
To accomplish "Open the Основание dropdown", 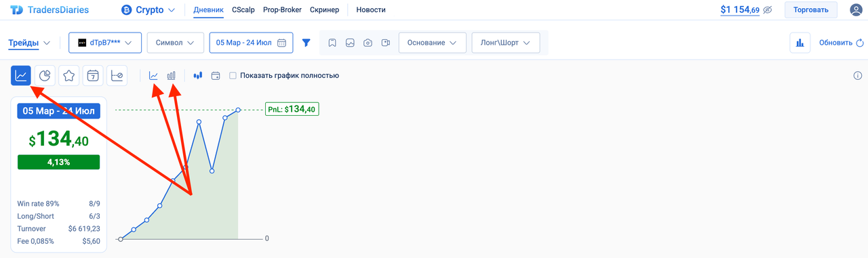I will pos(433,43).
